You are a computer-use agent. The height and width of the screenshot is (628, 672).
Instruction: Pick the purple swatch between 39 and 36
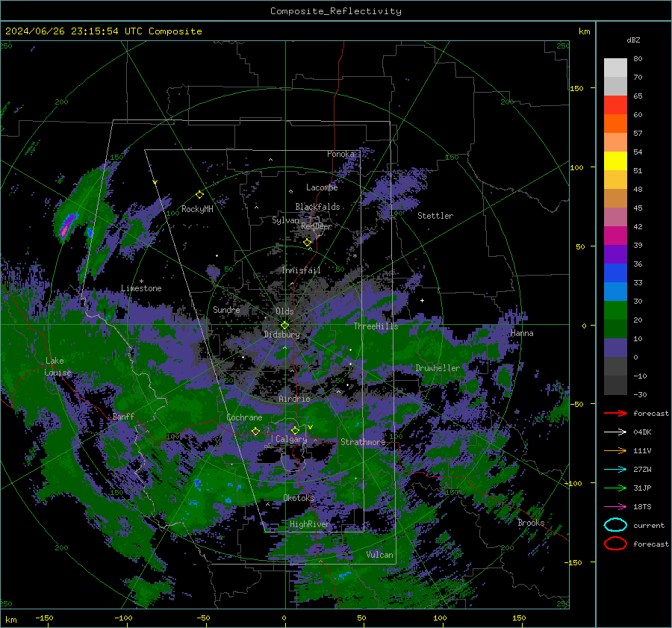point(615,255)
